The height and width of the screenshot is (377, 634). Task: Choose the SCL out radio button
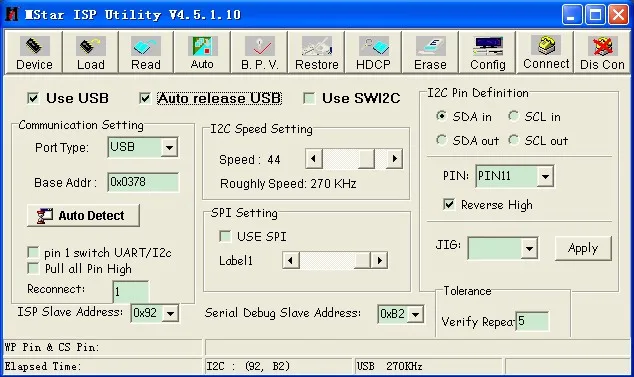pyautogui.click(x=514, y=140)
